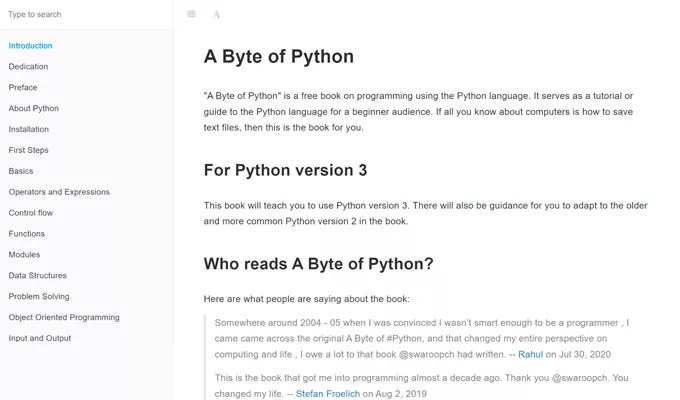Open the Input and Output chapter

pos(39,338)
